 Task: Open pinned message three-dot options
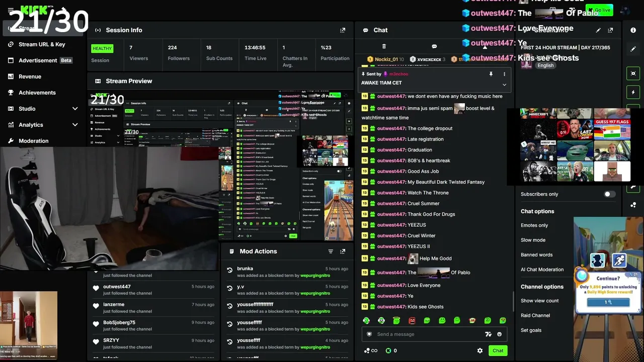(x=504, y=74)
